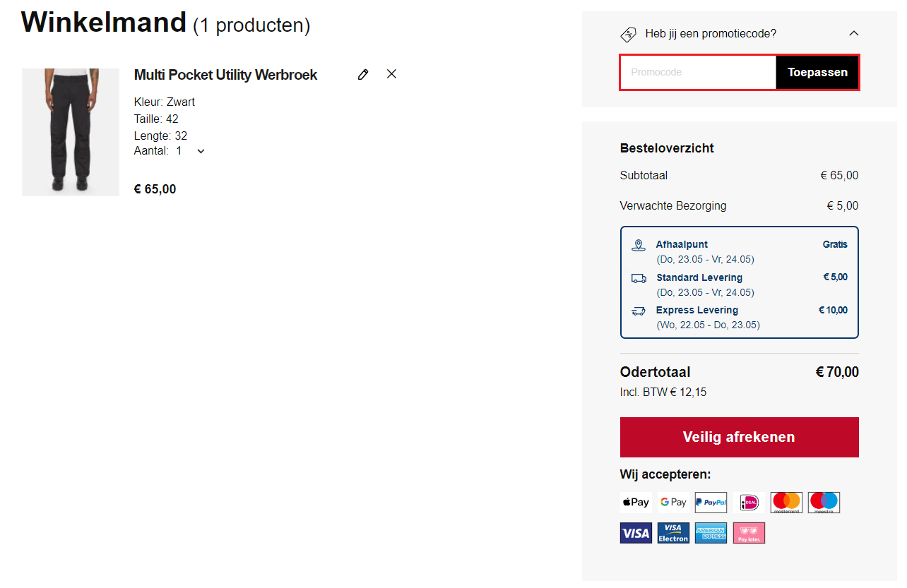Open the Multi Pocket Utility Werbroek title link

[x=225, y=75]
